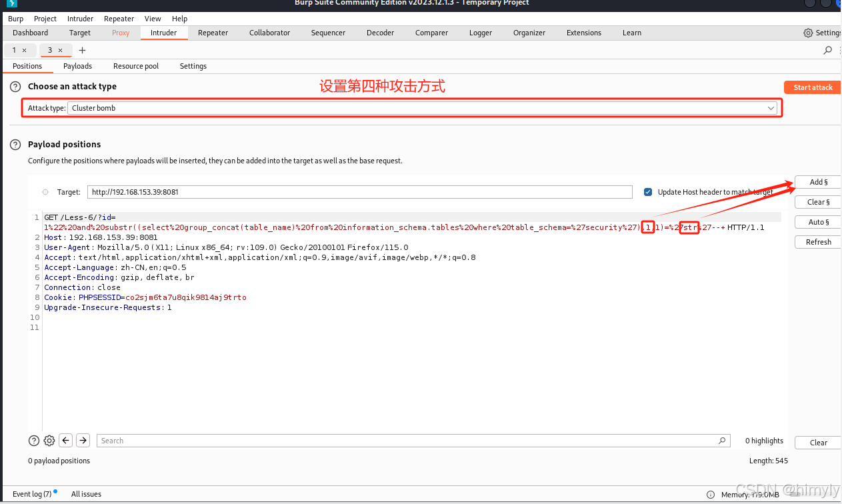Switch to the Extensions tab
Viewport: 842px width, 504px height.
[x=584, y=33]
